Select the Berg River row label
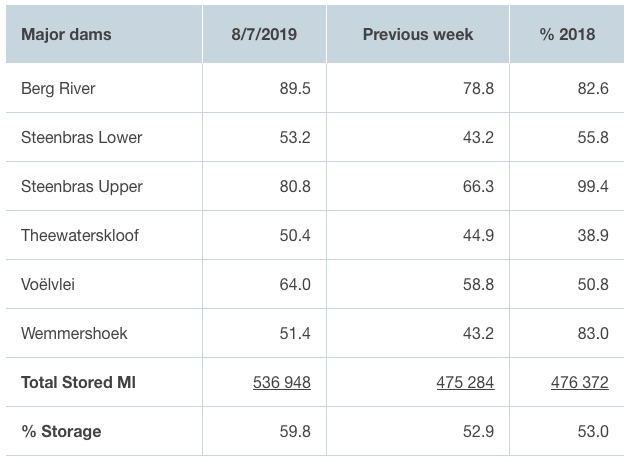Screen dimensions: 641x465 click(x=59, y=89)
